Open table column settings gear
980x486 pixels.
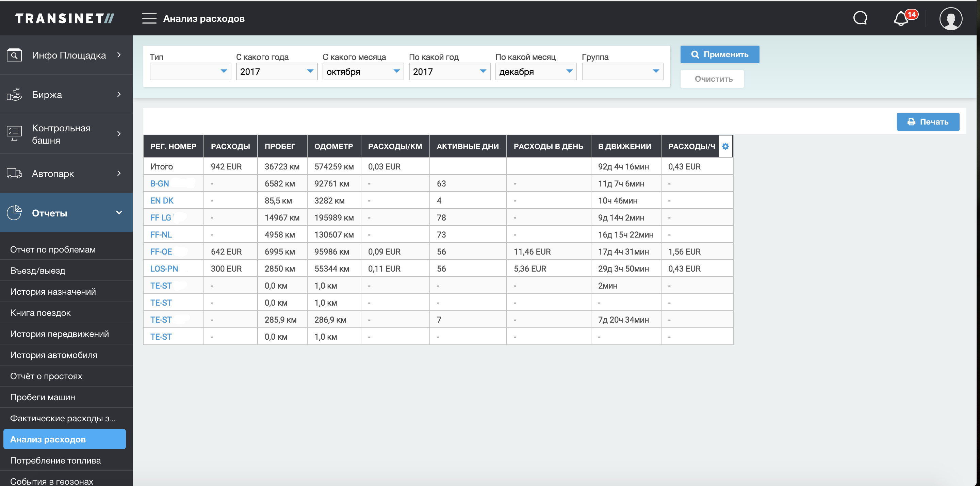tap(725, 146)
